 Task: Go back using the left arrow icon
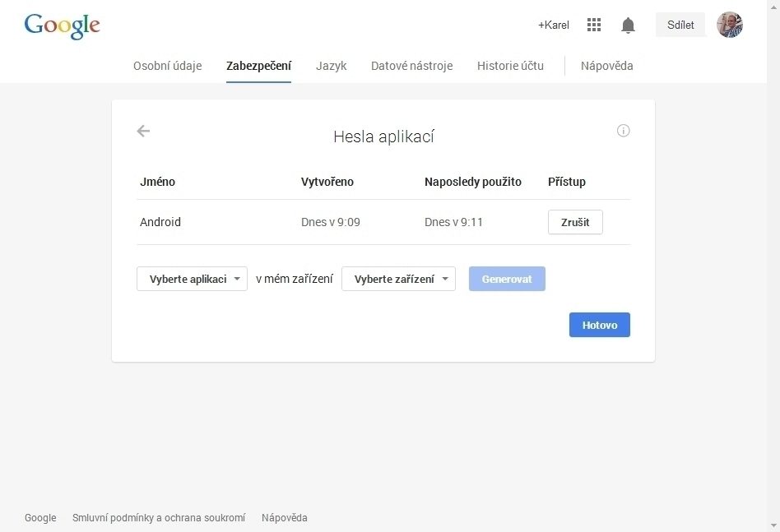click(x=143, y=131)
